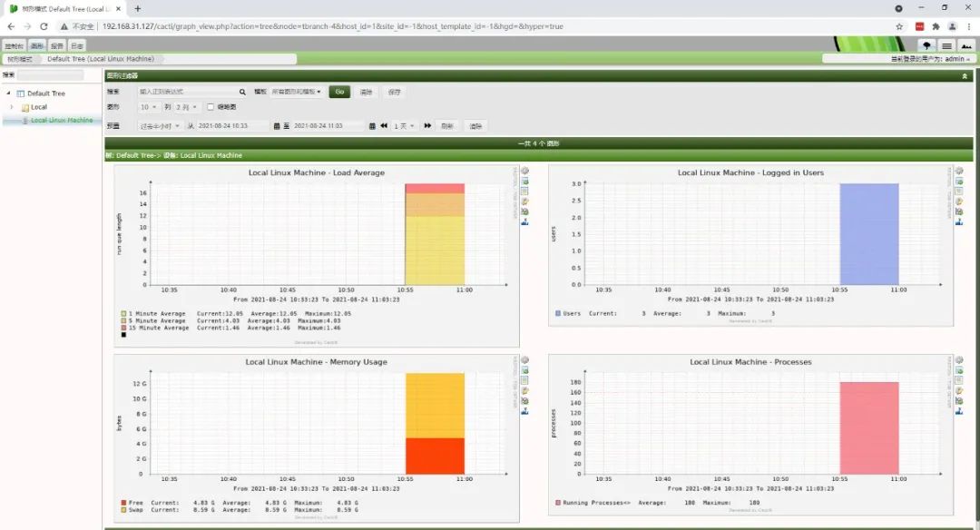Open the gear icon beside the Logged in Users graph
The width and height of the screenshot is (980, 530).
[959, 171]
